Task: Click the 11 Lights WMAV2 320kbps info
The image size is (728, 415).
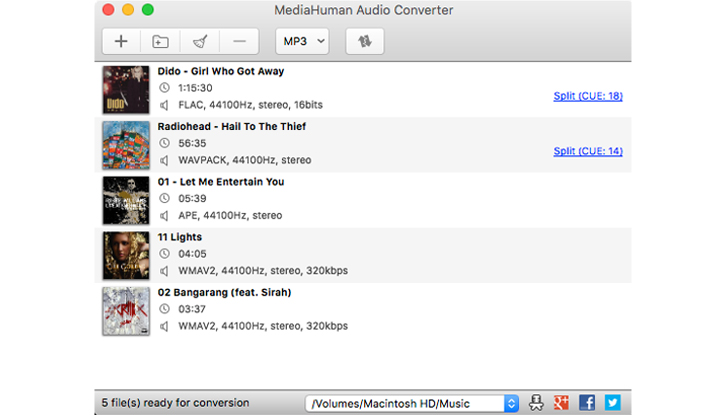Action: pos(263,271)
